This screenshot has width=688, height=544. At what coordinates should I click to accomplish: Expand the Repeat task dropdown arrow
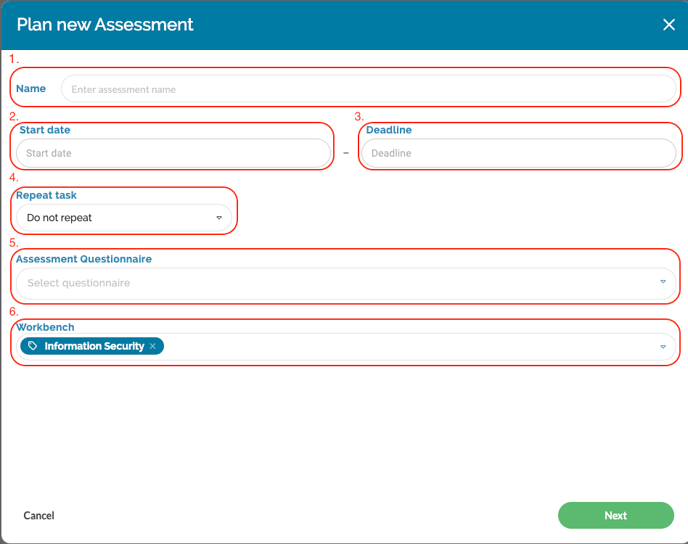tap(219, 218)
